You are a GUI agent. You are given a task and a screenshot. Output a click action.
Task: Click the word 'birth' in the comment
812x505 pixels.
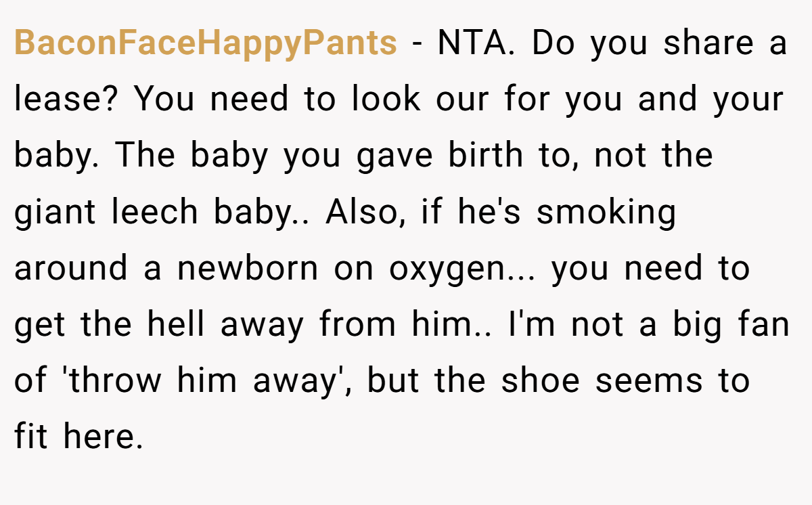tap(486, 156)
